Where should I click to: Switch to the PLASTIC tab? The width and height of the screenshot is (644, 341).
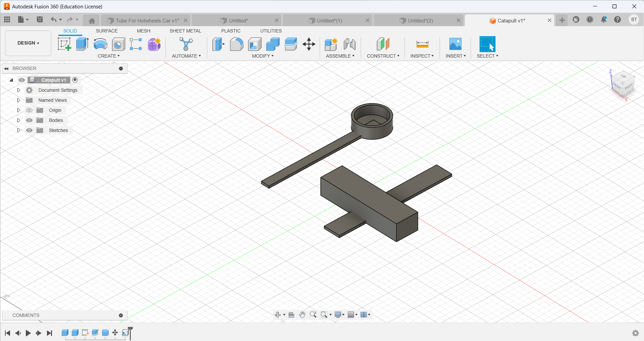click(231, 31)
